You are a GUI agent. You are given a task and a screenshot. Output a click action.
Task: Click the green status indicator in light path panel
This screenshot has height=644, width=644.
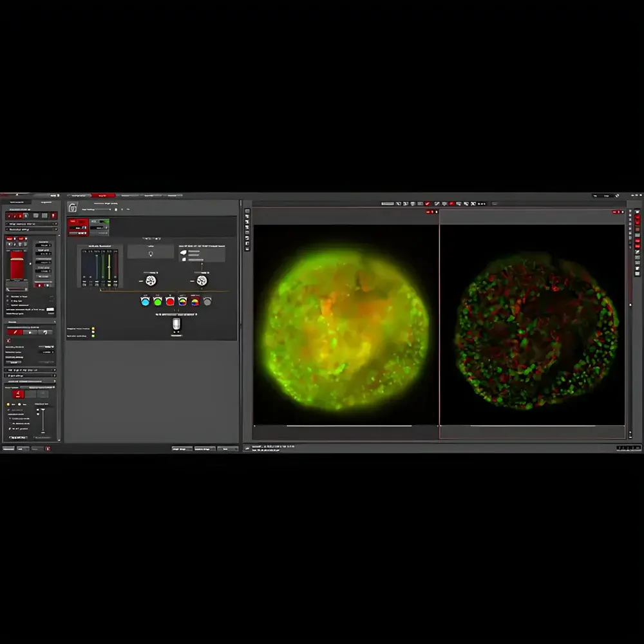(x=93, y=336)
